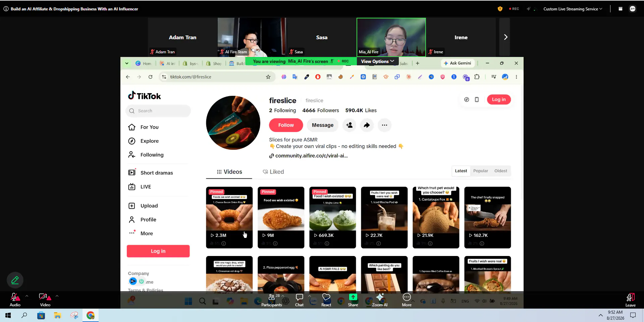Screen dimensions: 644x322
Task: Switch to the Home browser tab
Action: [144, 63]
